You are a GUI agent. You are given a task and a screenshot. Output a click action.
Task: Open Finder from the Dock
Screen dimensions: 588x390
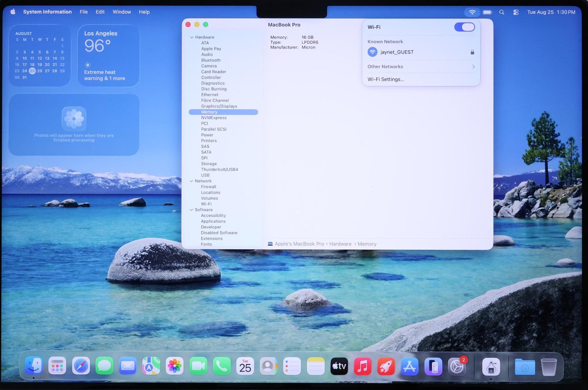34,366
